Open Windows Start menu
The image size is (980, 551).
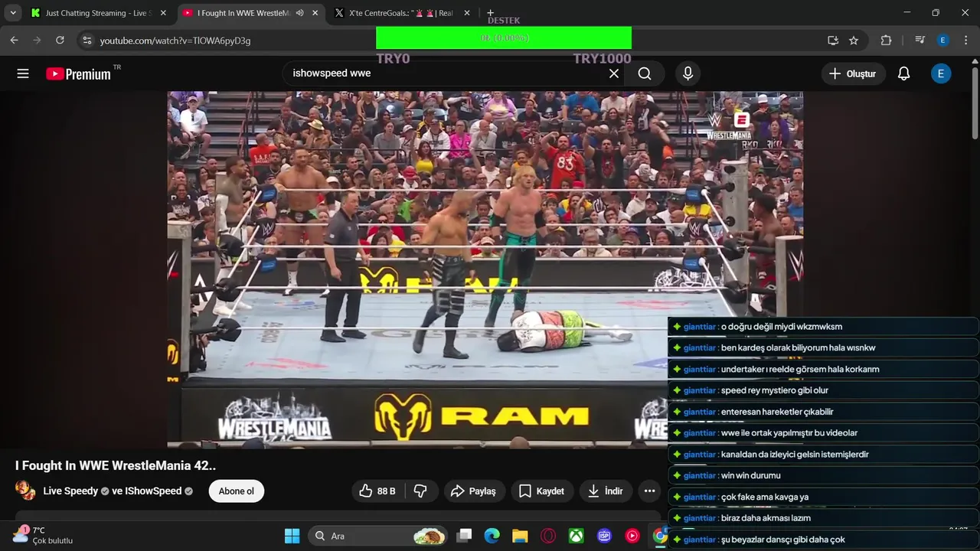point(292,536)
